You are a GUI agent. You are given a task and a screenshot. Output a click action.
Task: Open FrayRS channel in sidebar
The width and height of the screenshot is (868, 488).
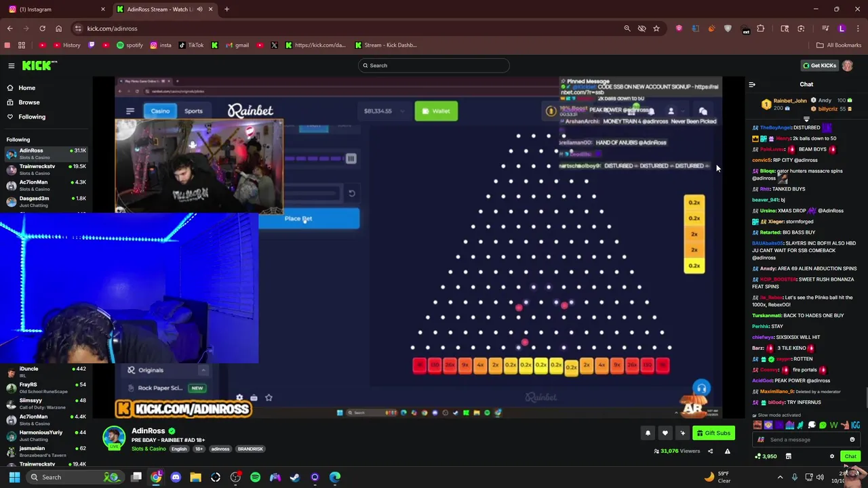tap(46, 388)
